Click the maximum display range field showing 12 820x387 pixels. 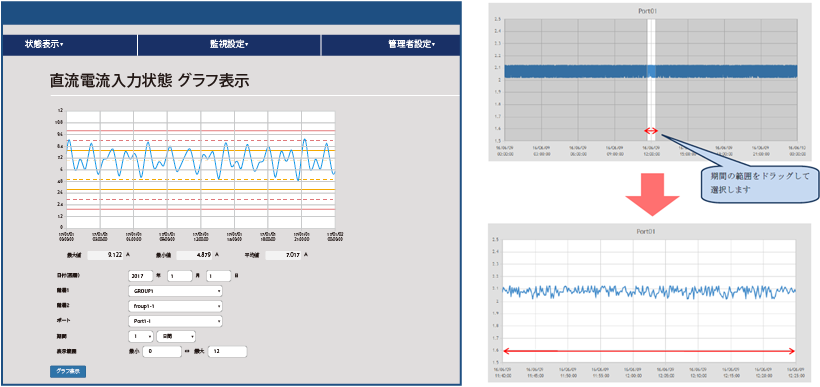point(227,352)
